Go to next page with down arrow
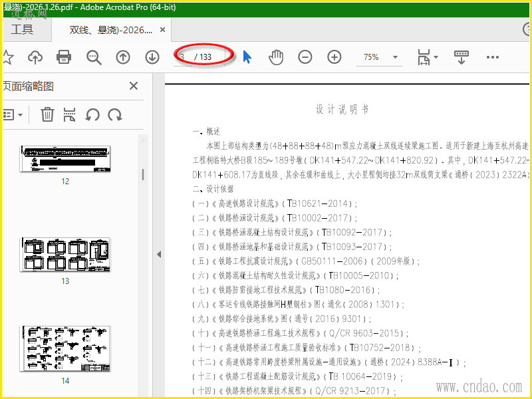This screenshot has width=532, height=399. click(152, 57)
